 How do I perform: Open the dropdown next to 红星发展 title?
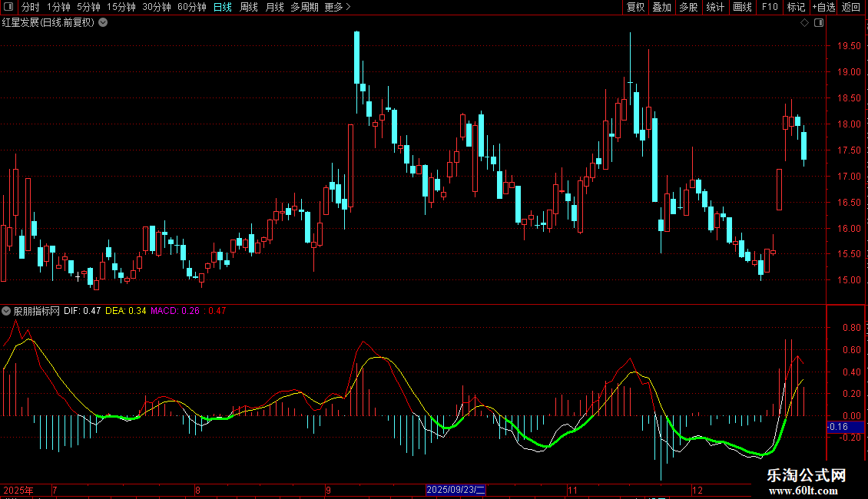point(103,23)
